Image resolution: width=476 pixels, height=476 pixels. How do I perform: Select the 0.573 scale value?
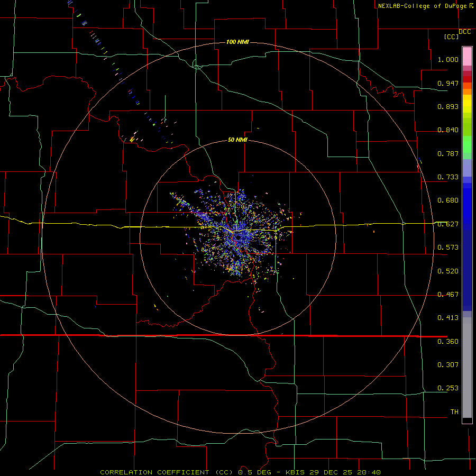(448, 248)
